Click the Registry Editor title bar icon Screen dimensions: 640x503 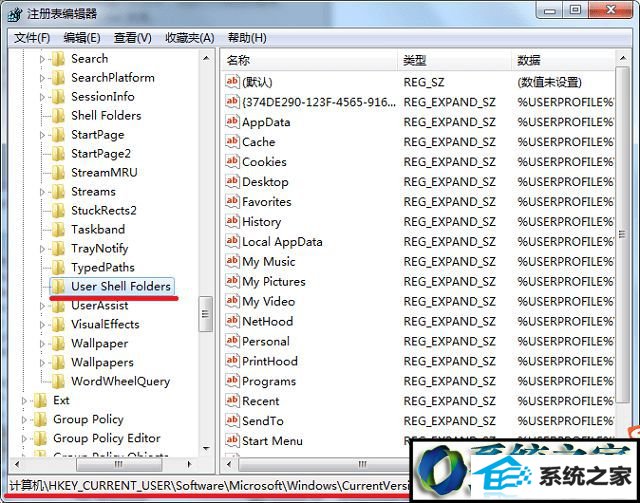coord(15,14)
